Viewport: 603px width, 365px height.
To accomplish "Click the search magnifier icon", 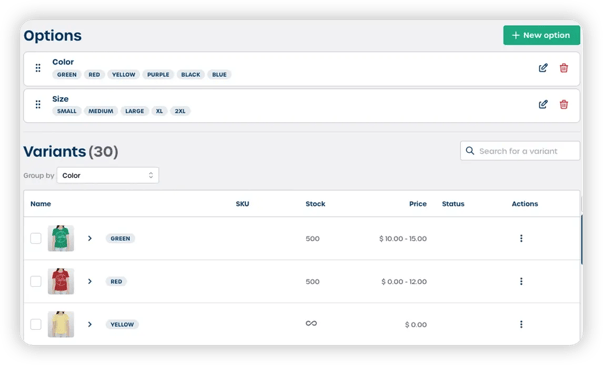I will point(470,151).
